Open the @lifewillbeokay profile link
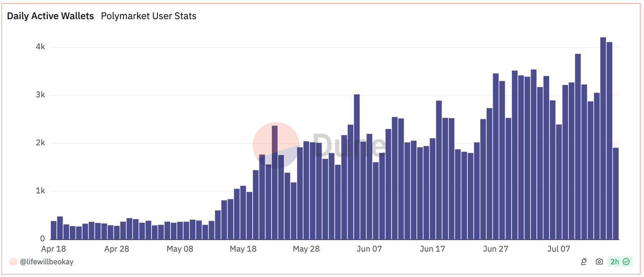644x277 pixels. (x=46, y=261)
